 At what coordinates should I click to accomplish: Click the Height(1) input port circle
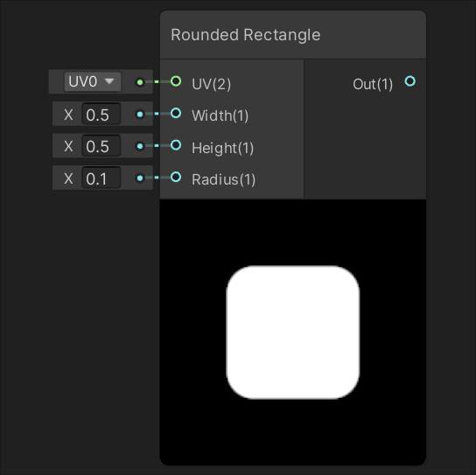tap(176, 145)
